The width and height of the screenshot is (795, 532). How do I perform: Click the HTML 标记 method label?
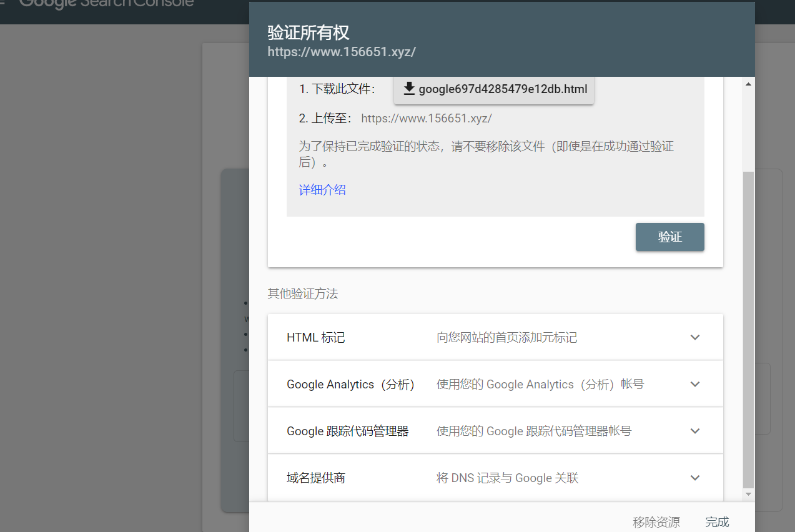[x=316, y=338]
